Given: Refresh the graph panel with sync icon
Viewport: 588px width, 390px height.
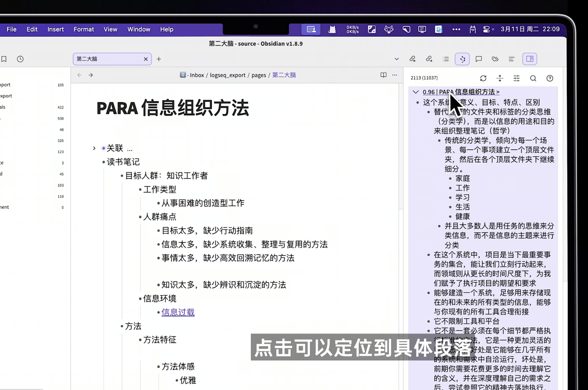Looking at the screenshot, I should pyautogui.click(x=483, y=78).
